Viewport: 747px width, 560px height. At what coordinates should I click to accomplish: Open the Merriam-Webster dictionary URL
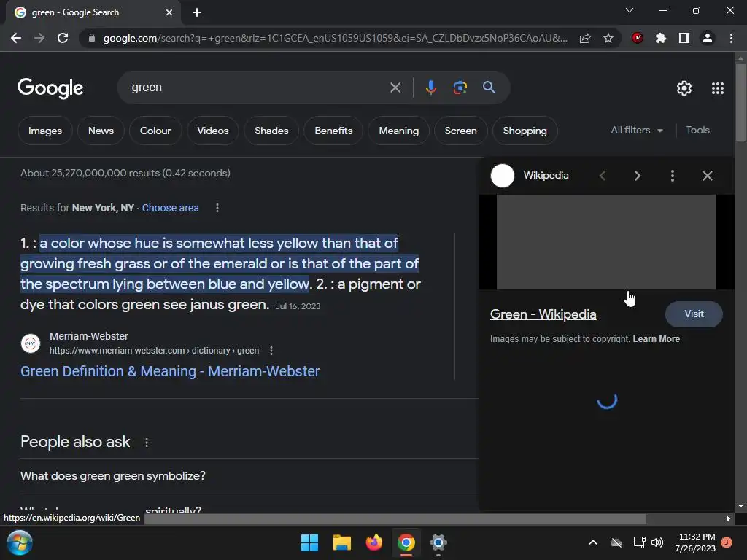coord(155,351)
